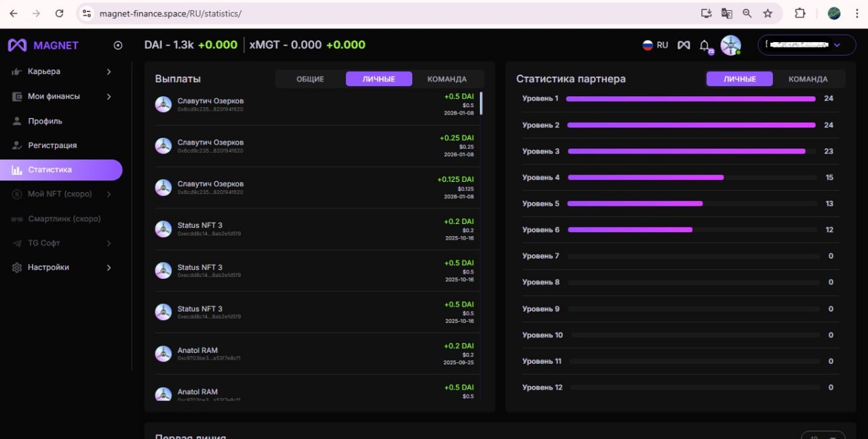Click the browser translate page icon
This screenshot has height=439, width=868.
pos(726,14)
